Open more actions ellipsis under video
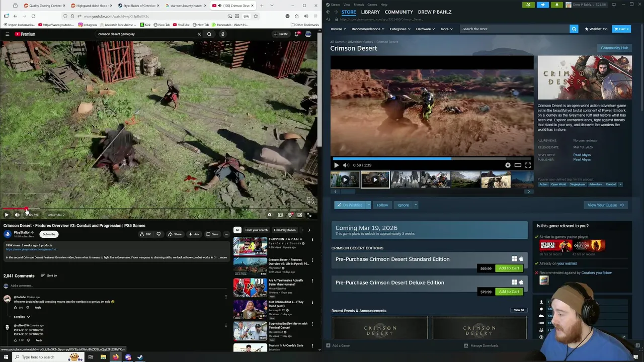Image resolution: width=644 pixels, height=362 pixels. 226,234
